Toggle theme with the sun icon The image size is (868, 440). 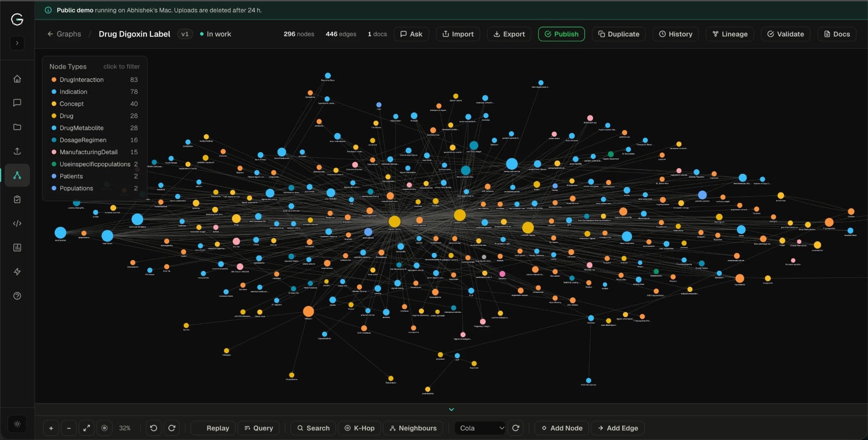[17, 424]
